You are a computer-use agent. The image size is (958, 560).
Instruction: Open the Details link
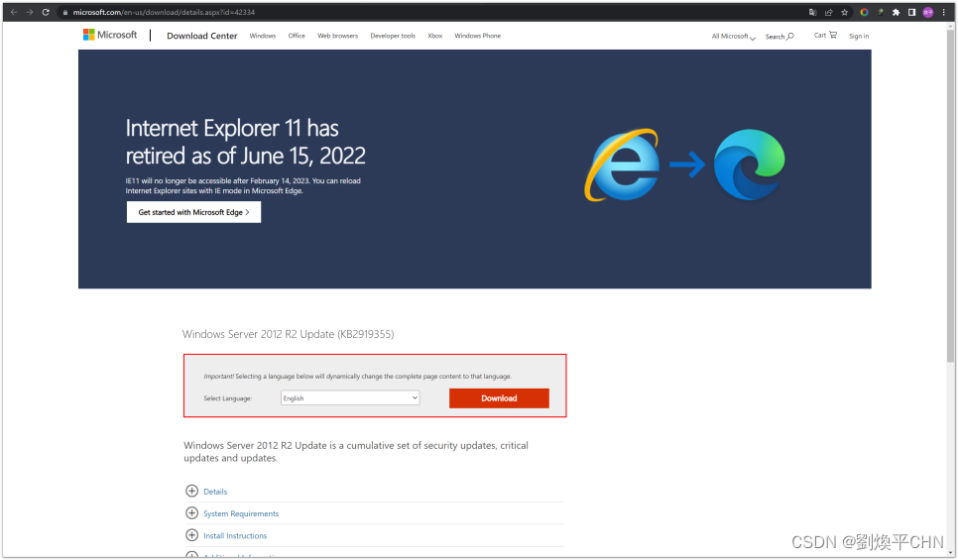[215, 491]
